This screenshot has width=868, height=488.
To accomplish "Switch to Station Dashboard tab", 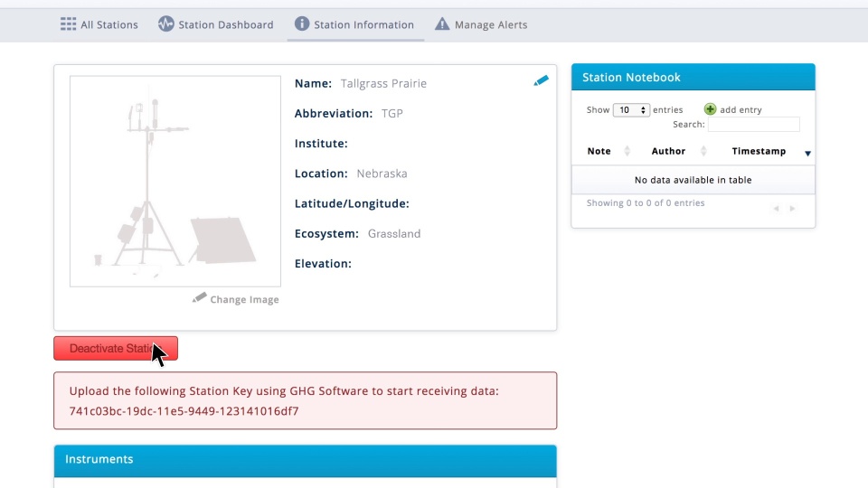I will (216, 24).
